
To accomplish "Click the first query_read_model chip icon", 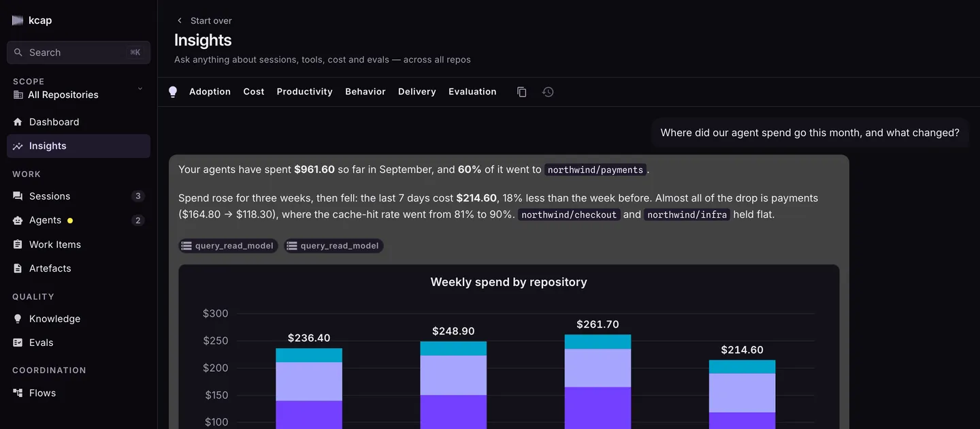I will (186, 246).
